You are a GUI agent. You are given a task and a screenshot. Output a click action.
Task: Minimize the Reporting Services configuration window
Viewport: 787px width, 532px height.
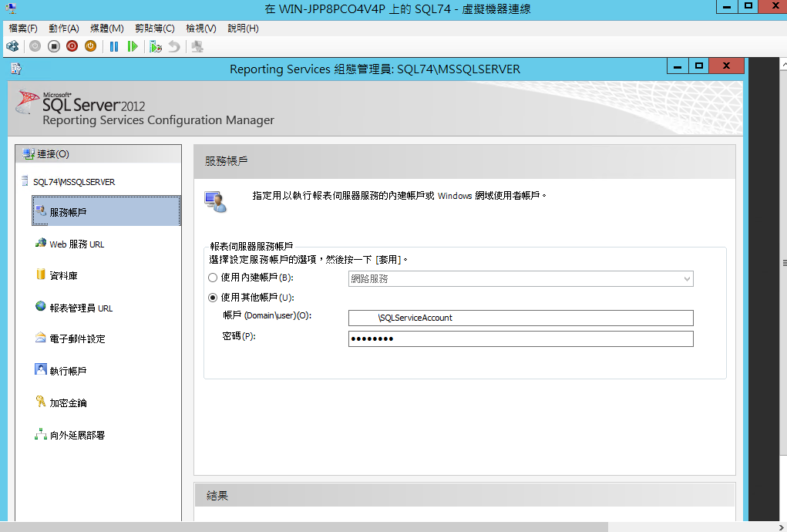[x=678, y=66]
